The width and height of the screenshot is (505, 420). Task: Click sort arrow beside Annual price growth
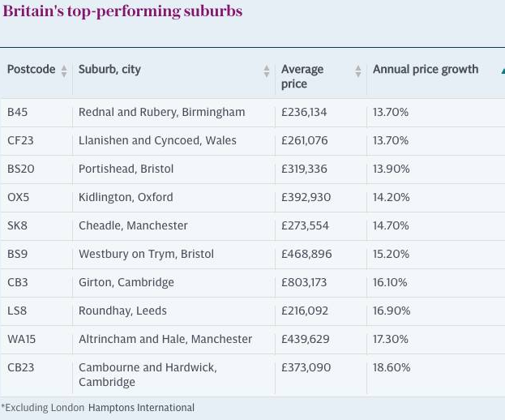pyautogui.click(x=502, y=71)
